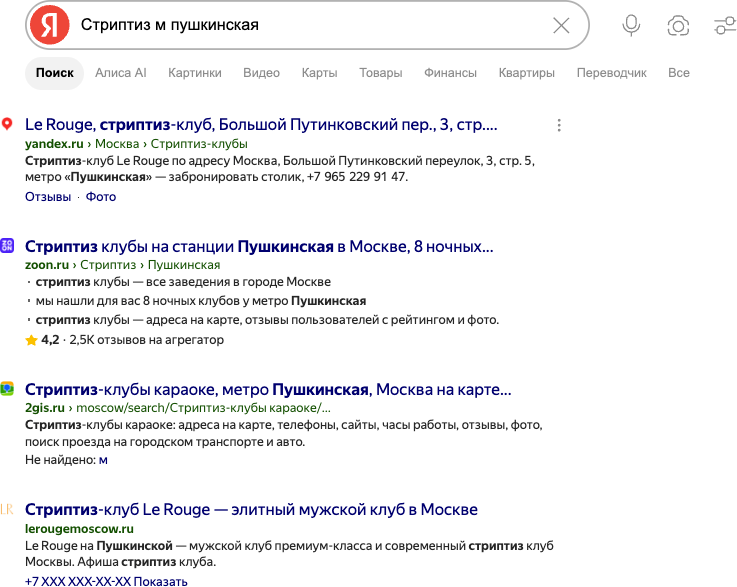Switch to the Карты tab
Image resolution: width=737 pixels, height=587 pixels.
point(320,73)
